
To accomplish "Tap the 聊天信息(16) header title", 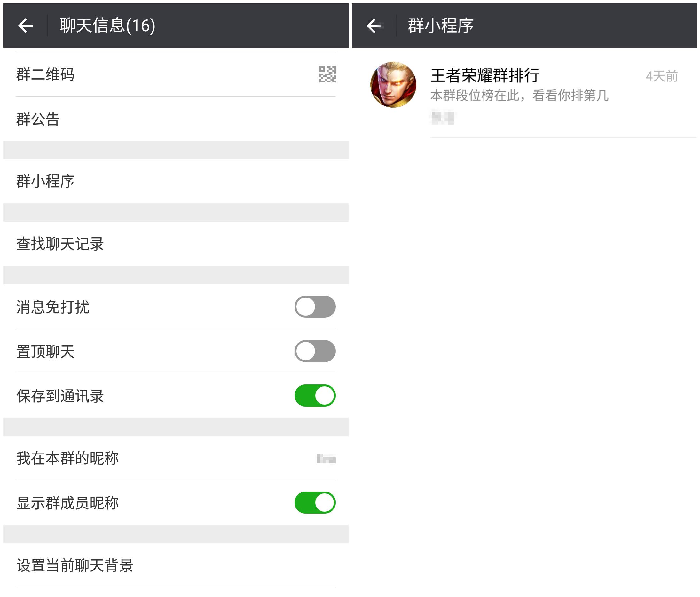I will pos(107,26).
